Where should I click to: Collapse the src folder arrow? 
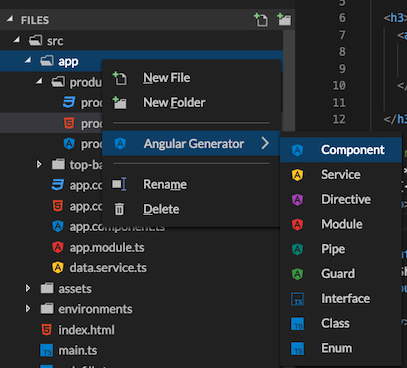[x=16, y=40]
